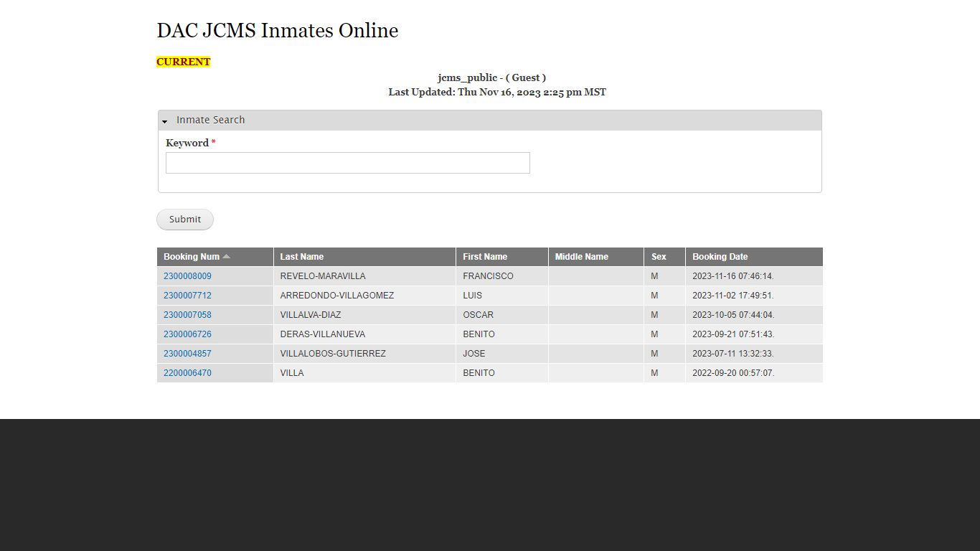Sort by Middle Name column header
The height and width of the screenshot is (551, 980).
click(x=582, y=257)
